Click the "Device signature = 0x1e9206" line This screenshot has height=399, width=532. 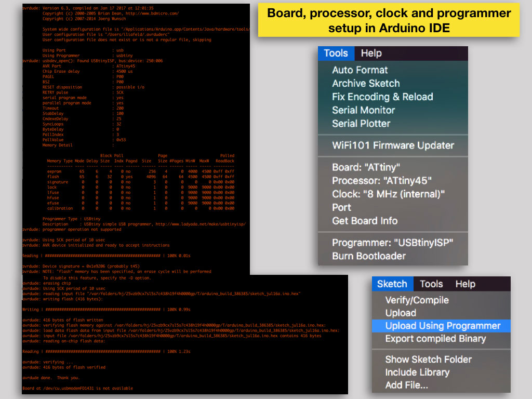81,267
